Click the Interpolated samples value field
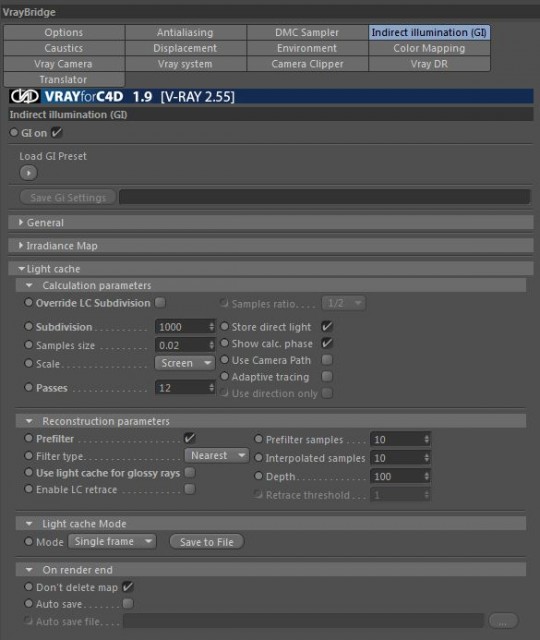 coord(397,458)
